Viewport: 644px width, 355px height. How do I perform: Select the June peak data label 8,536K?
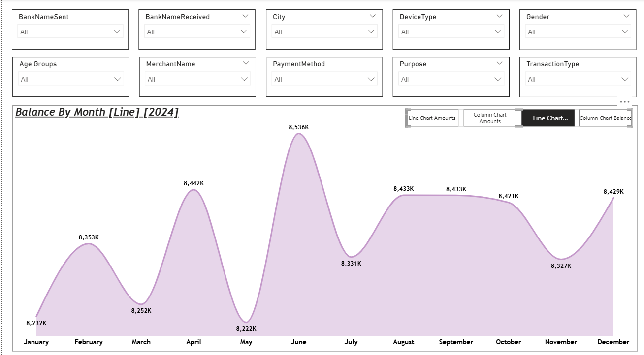pos(299,127)
